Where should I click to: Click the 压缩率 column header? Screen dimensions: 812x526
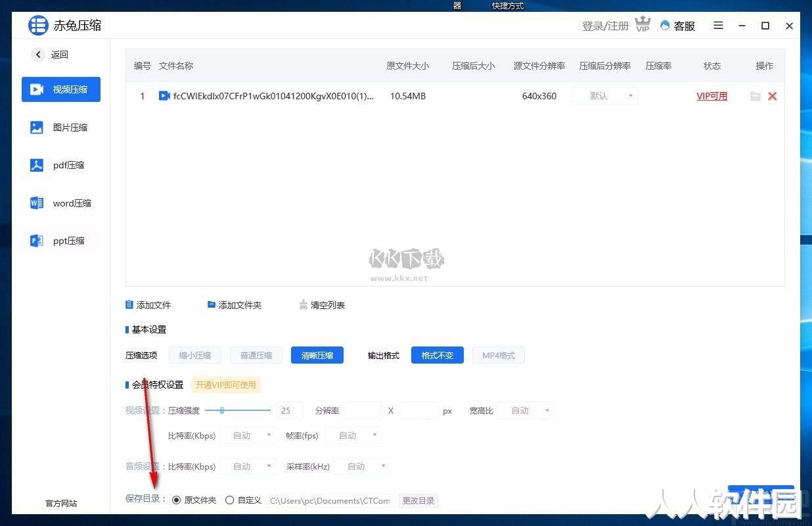[658, 66]
